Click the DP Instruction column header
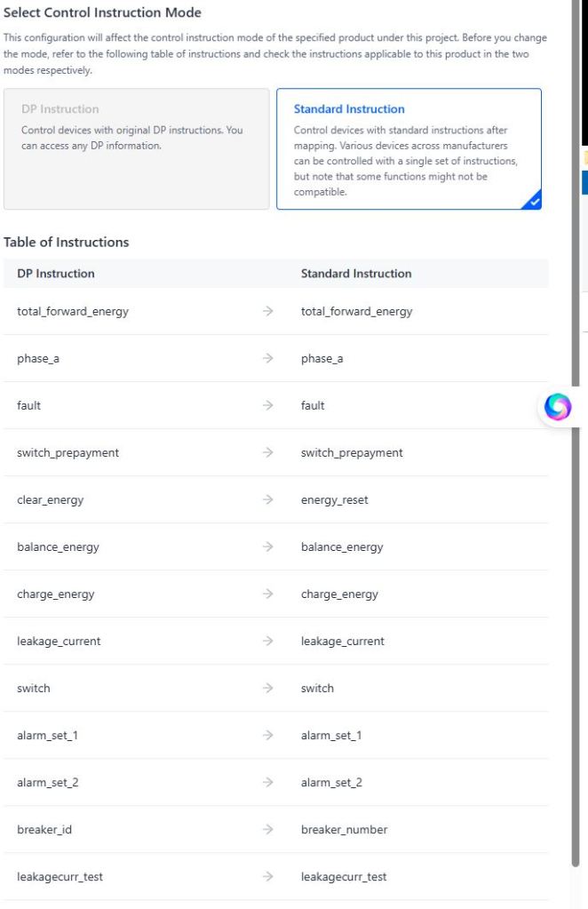The image size is (588, 909). click(x=56, y=274)
